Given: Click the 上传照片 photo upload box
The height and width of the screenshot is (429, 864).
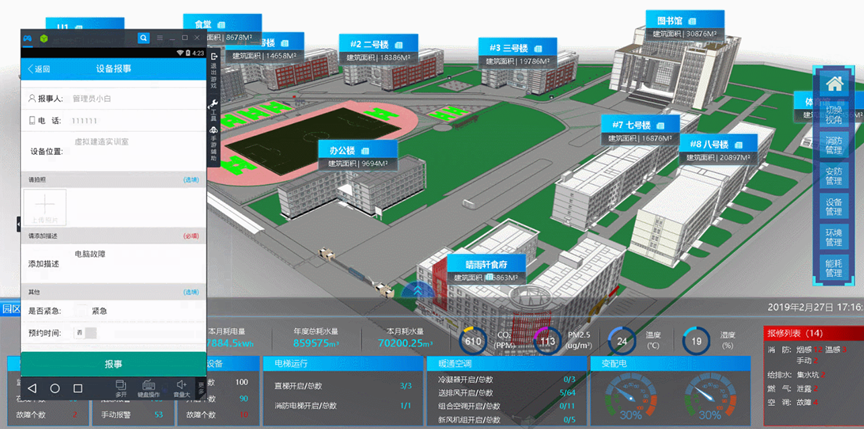Looking at the screenshot, I should point(47,207).
